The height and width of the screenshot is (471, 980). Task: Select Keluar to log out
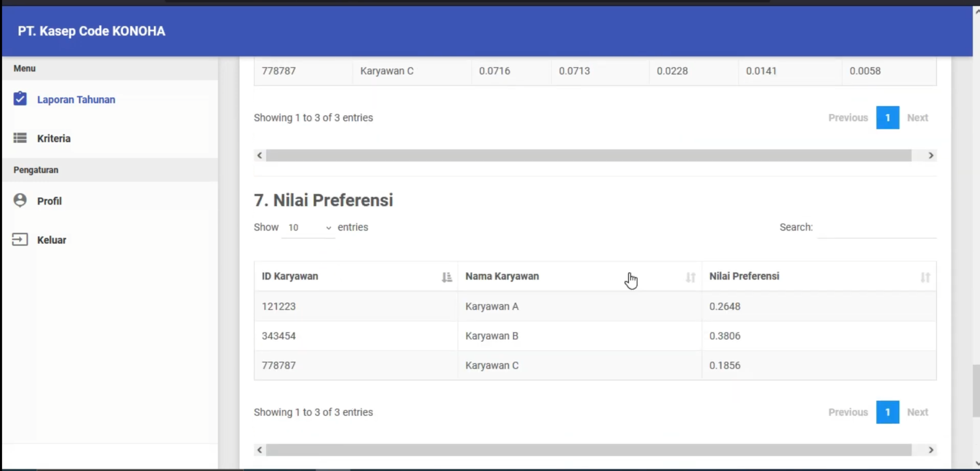coord(110,240)
